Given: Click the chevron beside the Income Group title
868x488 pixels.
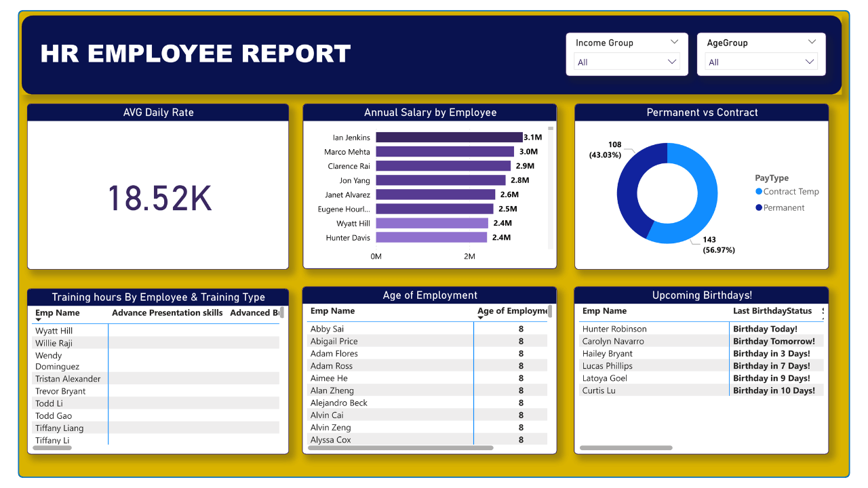Looking at the screenshot, I should [x=674, y=42].
